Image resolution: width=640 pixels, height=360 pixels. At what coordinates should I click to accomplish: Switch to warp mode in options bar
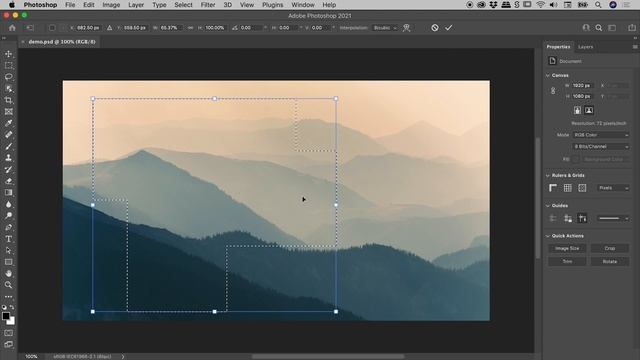[407, 28]
